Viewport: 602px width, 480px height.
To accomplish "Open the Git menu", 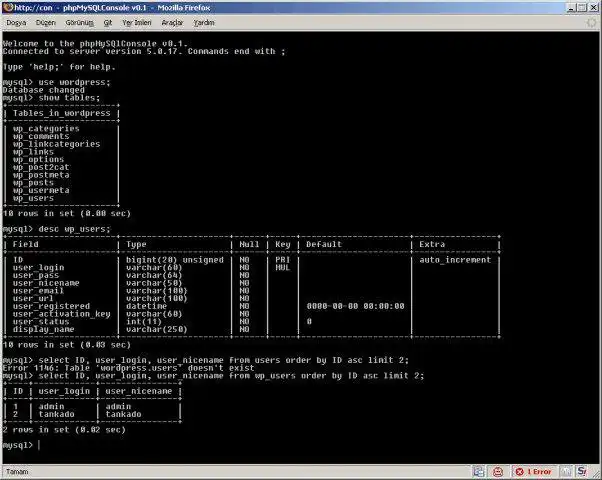I will coord(108,23).
